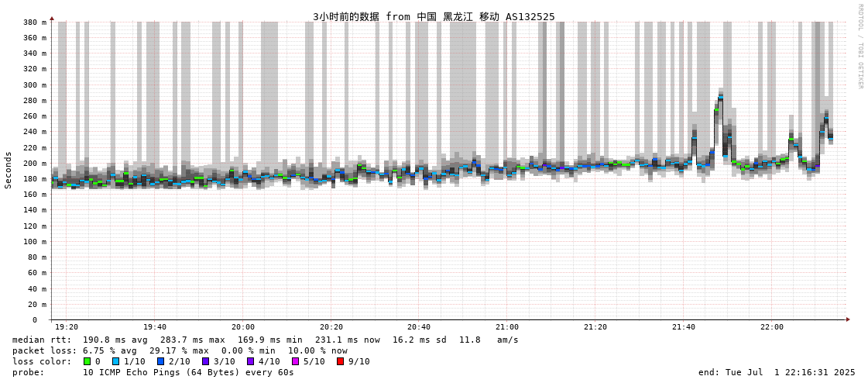Click the purple 4/10 loss swatch
868x383 pixels.
coord(251,361)
